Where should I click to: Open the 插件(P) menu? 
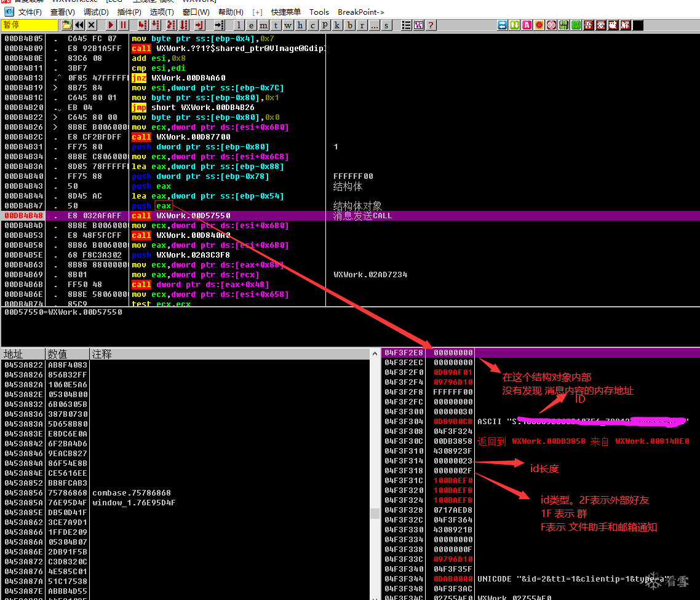pyautogui.click(x=129, y=12)
